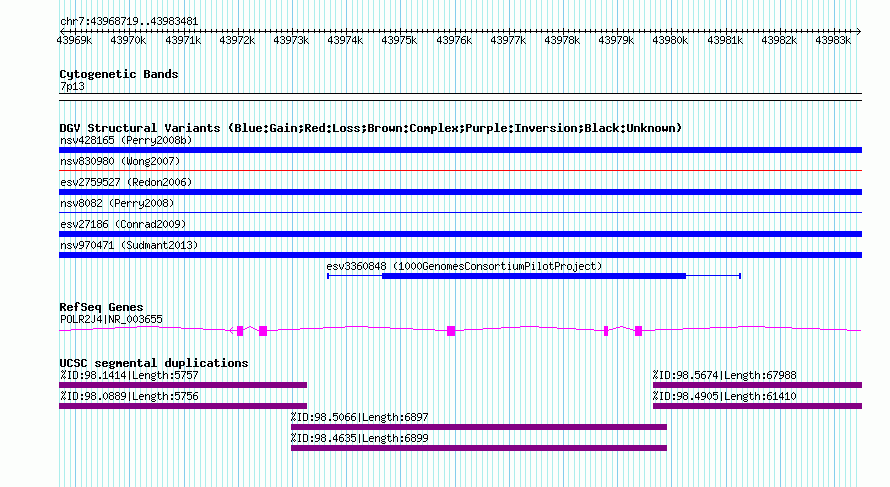Open variant esv2759527 (Redon2006) label
890x487 pixels.
click(126, 182)
